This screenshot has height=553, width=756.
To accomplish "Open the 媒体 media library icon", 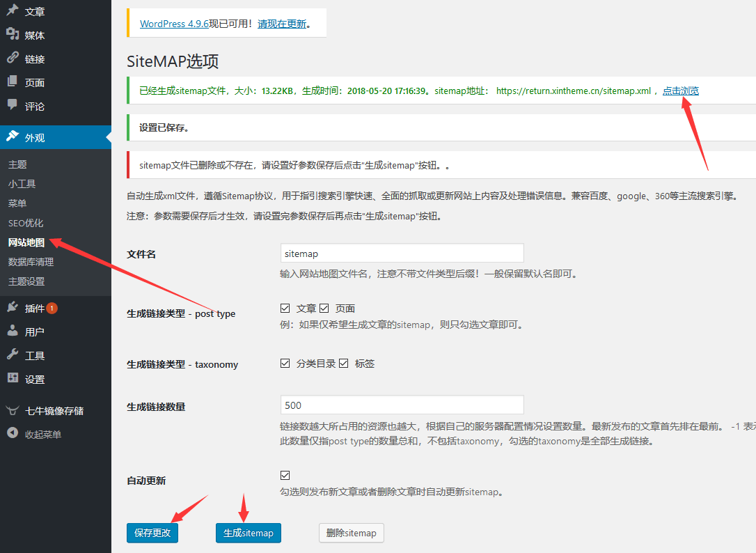I will (13, 35).
